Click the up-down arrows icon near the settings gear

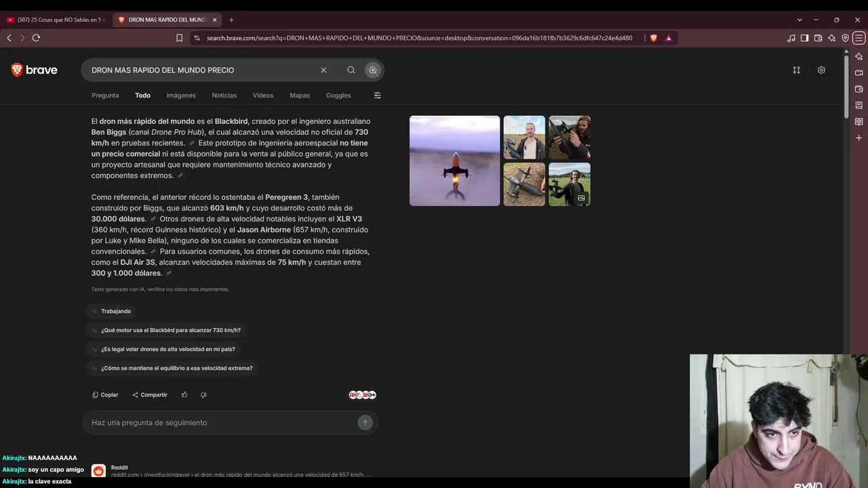(797, 70)
